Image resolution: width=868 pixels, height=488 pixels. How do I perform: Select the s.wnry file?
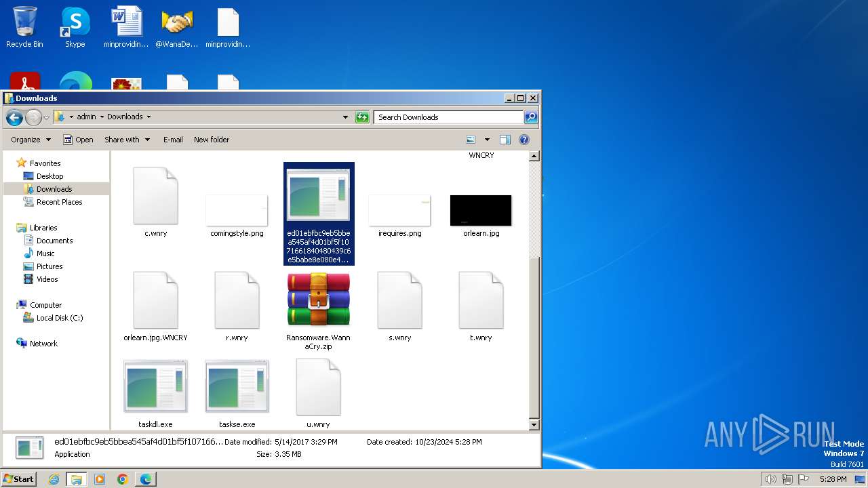click(399, 306)
